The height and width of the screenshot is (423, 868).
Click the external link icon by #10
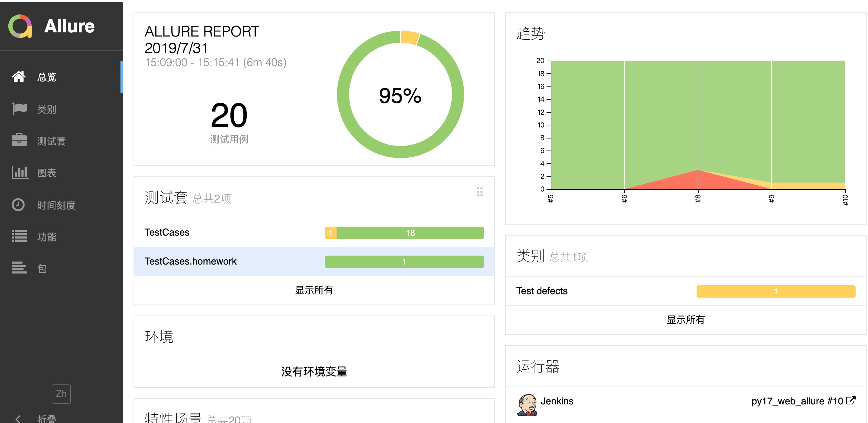coord(851,401)
